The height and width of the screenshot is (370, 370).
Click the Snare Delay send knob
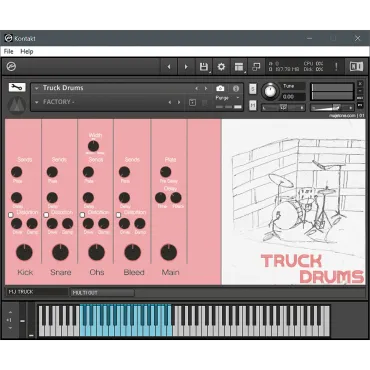coord(52,198)
